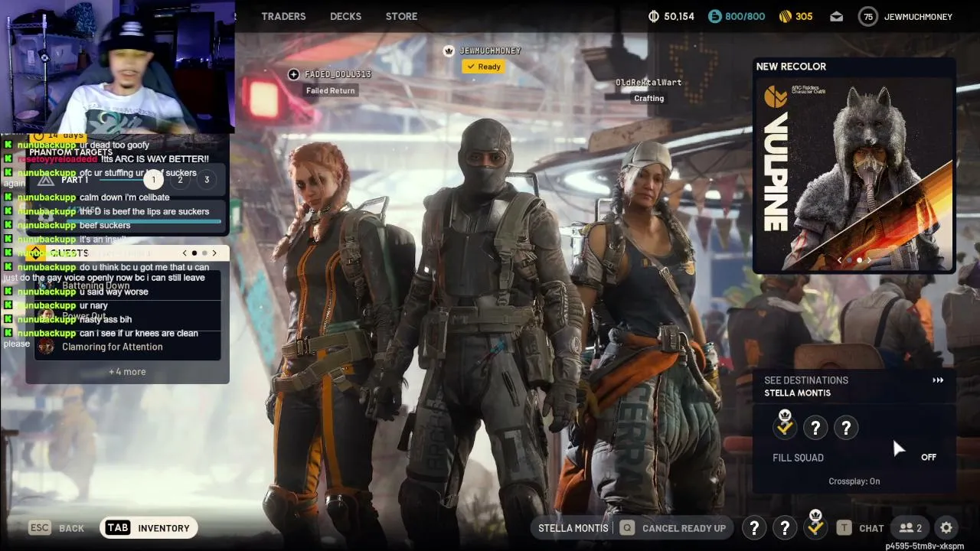Show the next New Recolor promo slide
This screenshot has width=980, height=551.
tap(870, 261)
